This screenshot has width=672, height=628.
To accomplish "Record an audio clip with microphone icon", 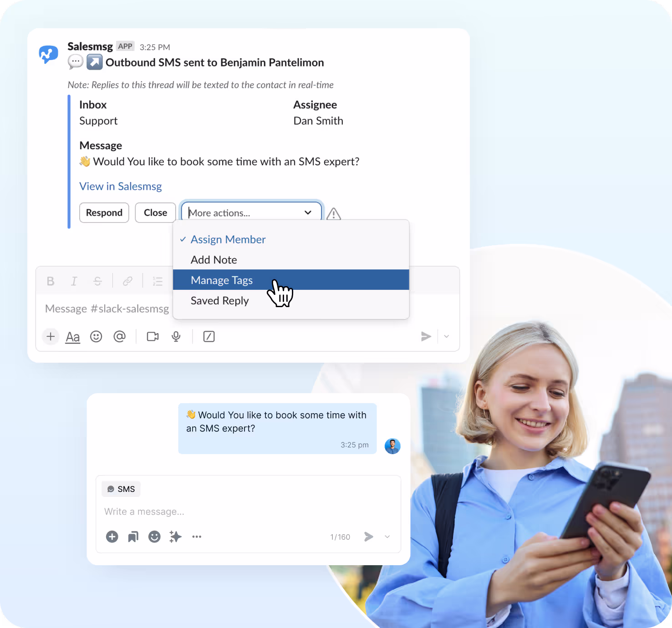I will [x=176, y=337].
